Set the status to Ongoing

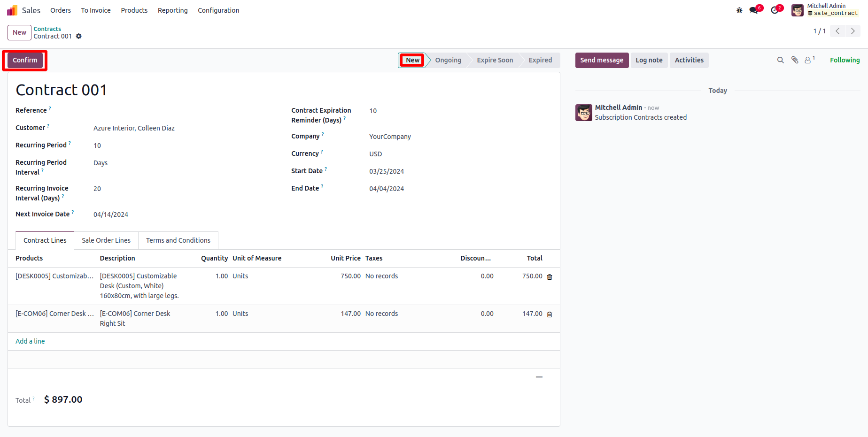pyautogui.click(x=448, y=60)
